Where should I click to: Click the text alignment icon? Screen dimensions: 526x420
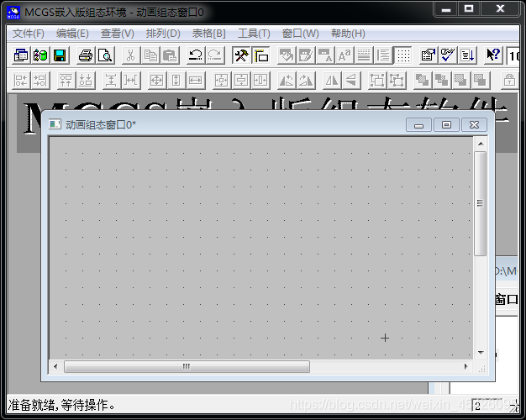(x=383, y=55)
